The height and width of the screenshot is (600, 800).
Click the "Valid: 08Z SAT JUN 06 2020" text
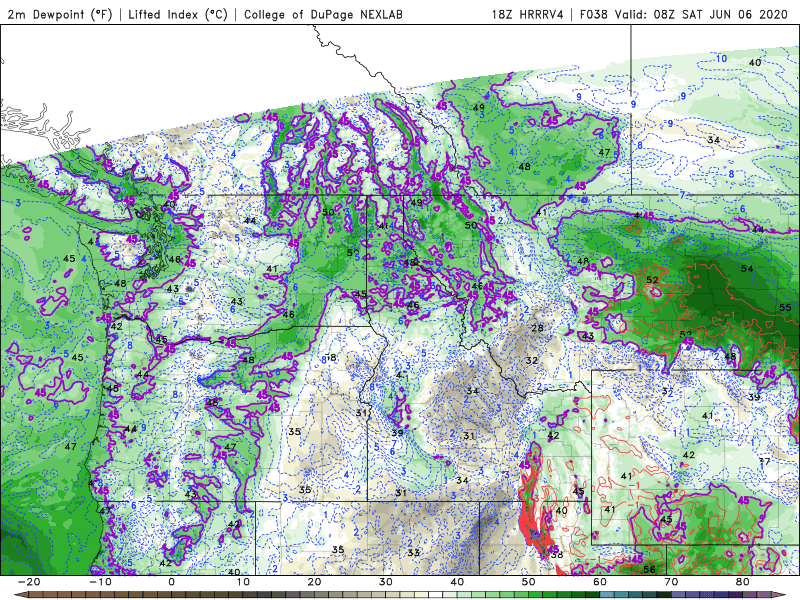coord(702,15)
